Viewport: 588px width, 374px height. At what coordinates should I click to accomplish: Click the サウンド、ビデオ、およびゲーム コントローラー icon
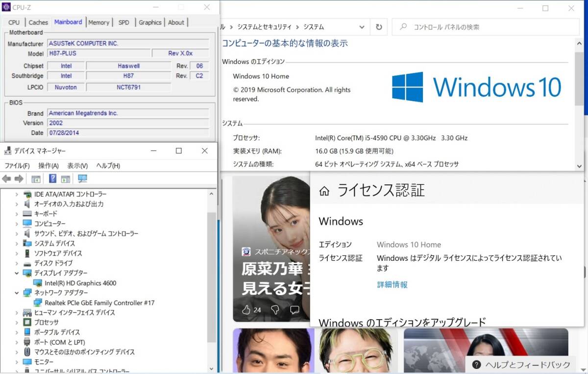click(27, 233)
